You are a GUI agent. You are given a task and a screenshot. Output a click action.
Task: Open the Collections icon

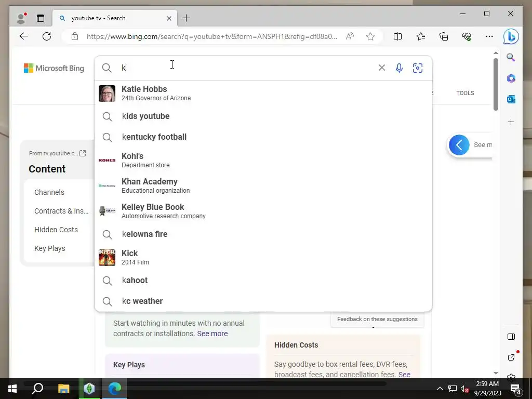(x=444, y=36)
